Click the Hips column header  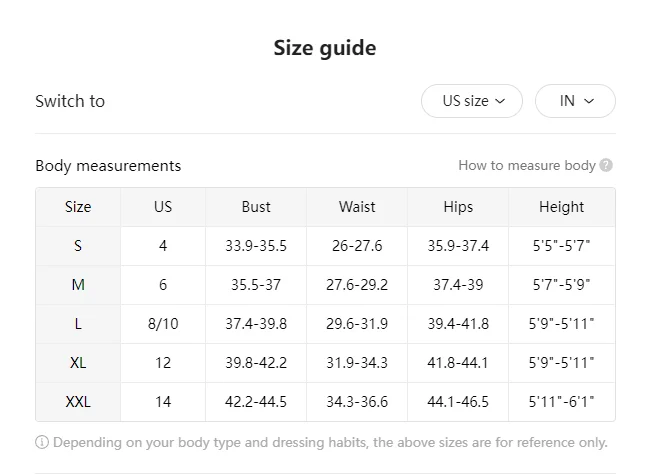coord(458,207)
